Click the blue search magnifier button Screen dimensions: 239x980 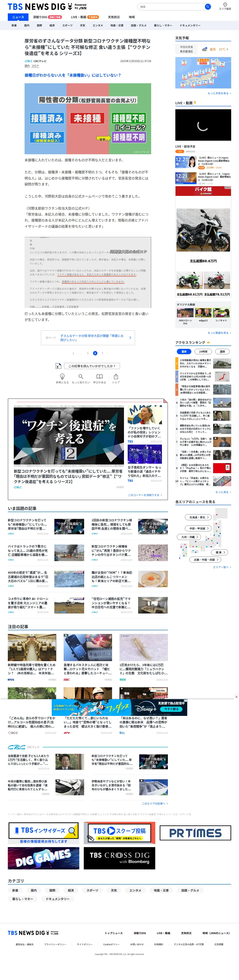(208, 7)
